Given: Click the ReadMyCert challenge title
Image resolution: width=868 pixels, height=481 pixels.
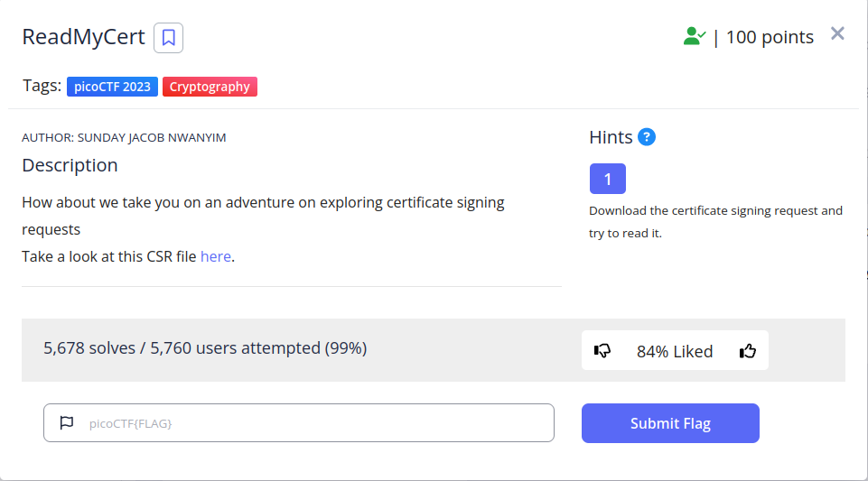Looking at the screenshot, I should coord(83,37).
